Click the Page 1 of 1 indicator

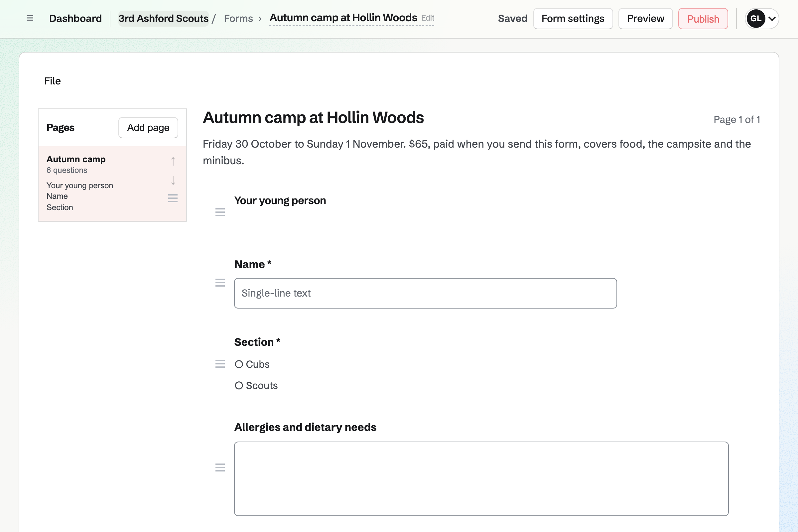[736, 119]
